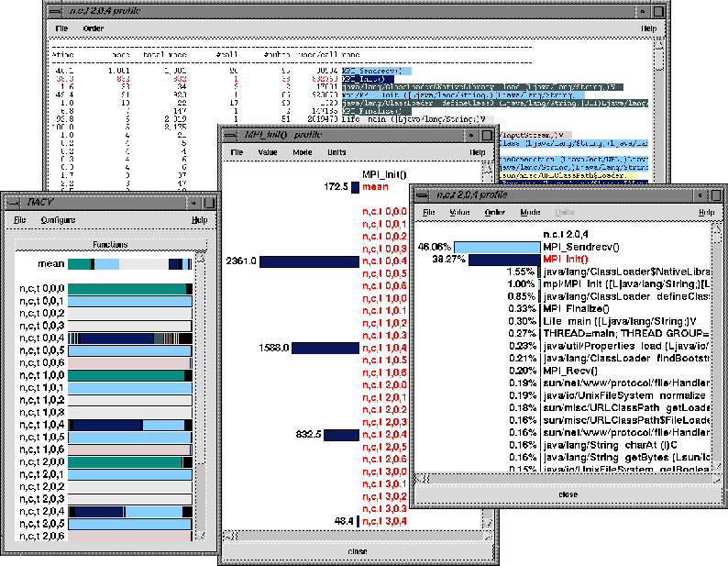Click scroll-up arrow in RACY bar list
Viewport: 728px width, 566px height.
click(201, 262)
